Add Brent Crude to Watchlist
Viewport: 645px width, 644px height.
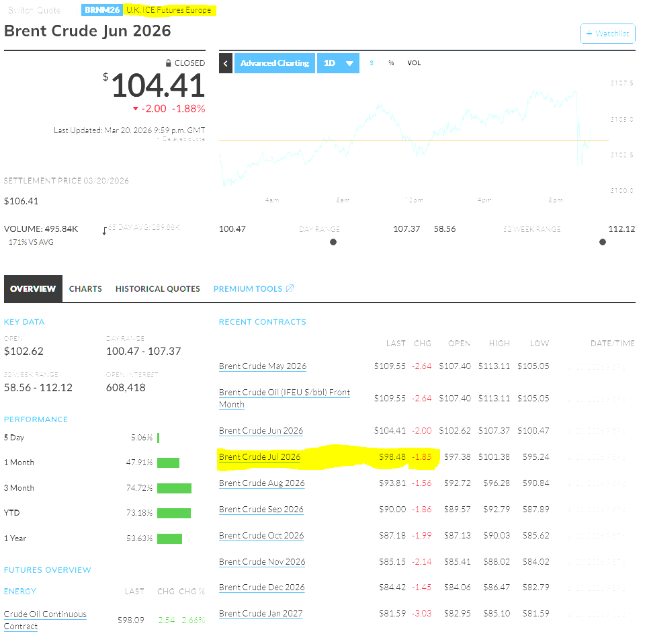click(607, 34)
